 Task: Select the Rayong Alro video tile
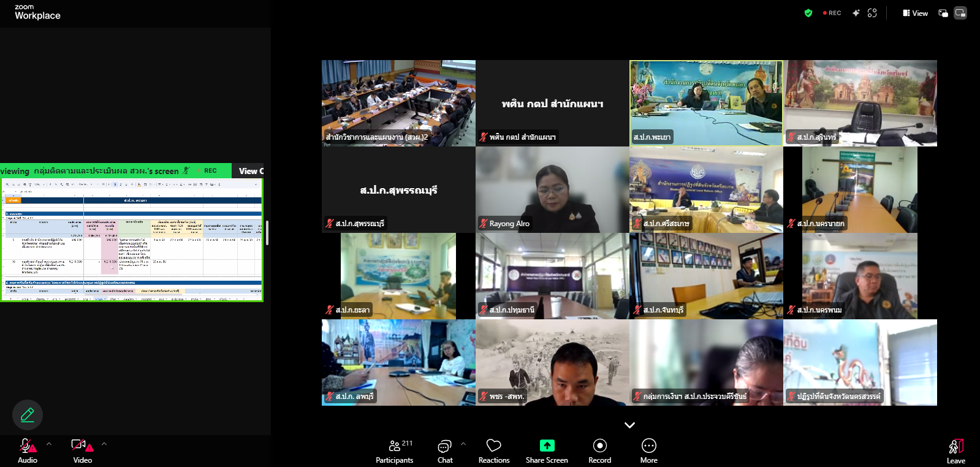click(552, 189)
